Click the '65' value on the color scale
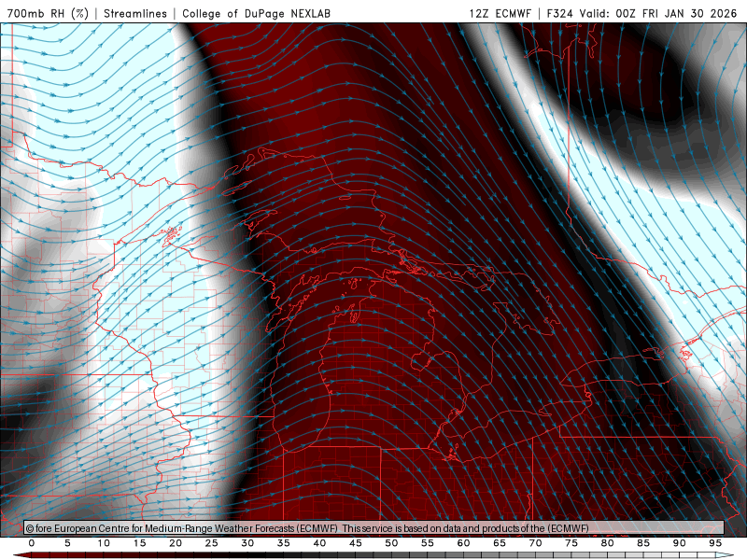 tap(500, 543)
